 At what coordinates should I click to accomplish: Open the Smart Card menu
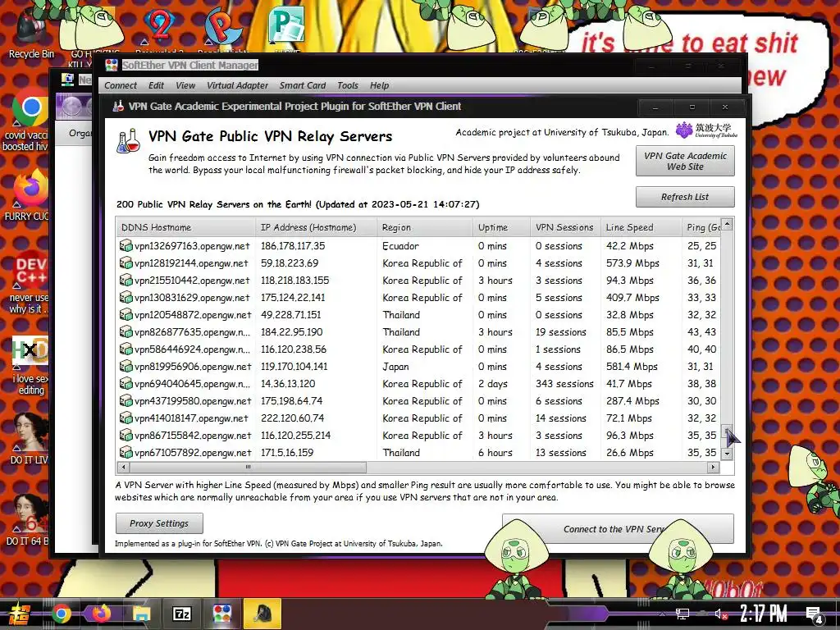pos(302,85)
